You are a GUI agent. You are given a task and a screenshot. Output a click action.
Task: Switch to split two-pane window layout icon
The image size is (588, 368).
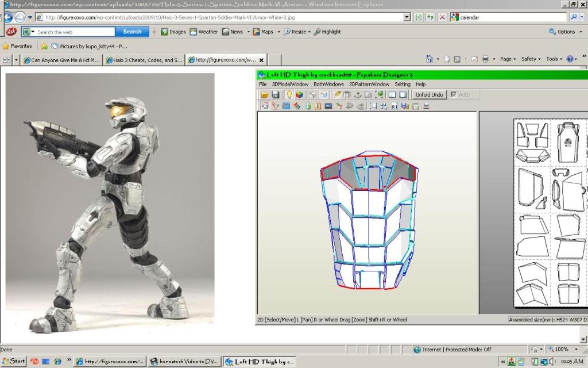[392, 95]
